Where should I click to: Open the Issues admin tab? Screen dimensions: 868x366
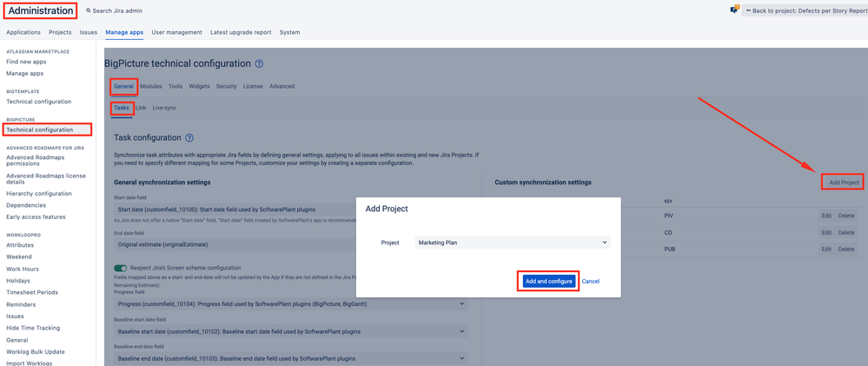(x=89, y=32)
